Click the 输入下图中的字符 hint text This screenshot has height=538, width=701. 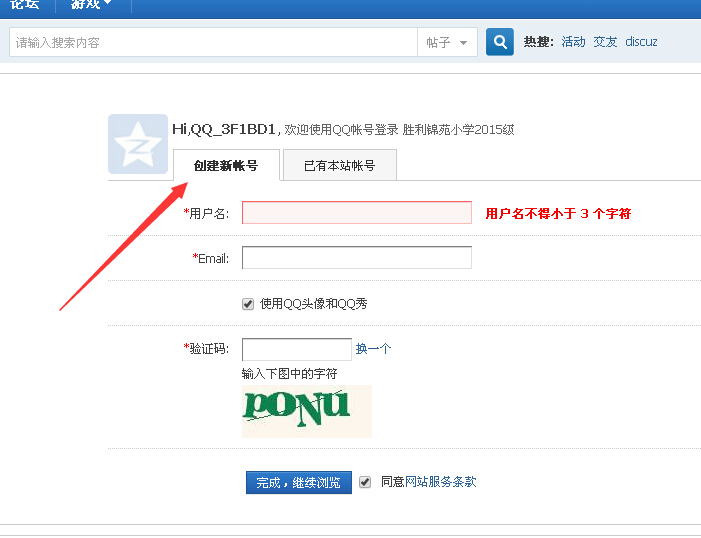click(289, 373)
